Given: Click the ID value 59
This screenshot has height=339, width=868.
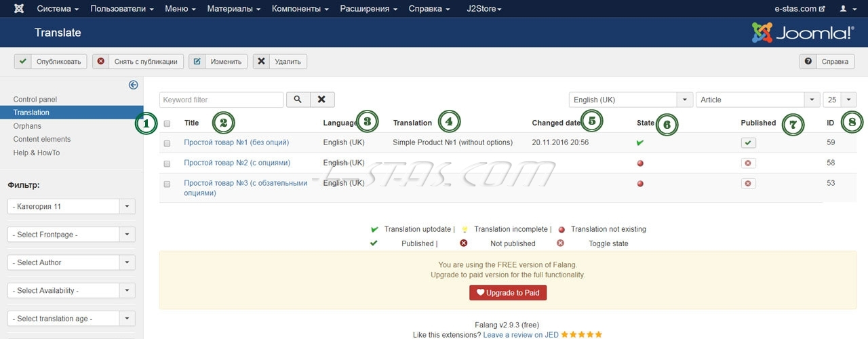Looking at the screenshot, I should [831, 142].
